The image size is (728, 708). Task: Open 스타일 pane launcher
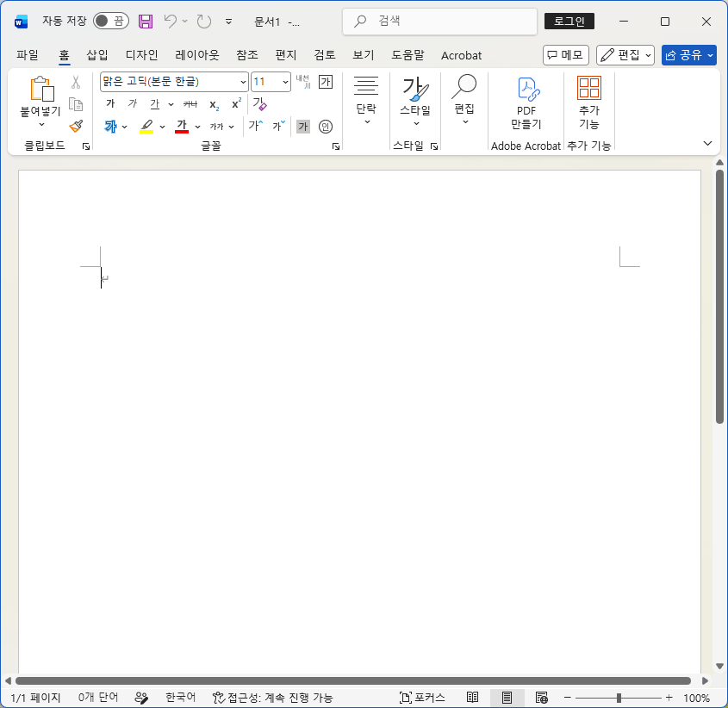coord(434,146)
